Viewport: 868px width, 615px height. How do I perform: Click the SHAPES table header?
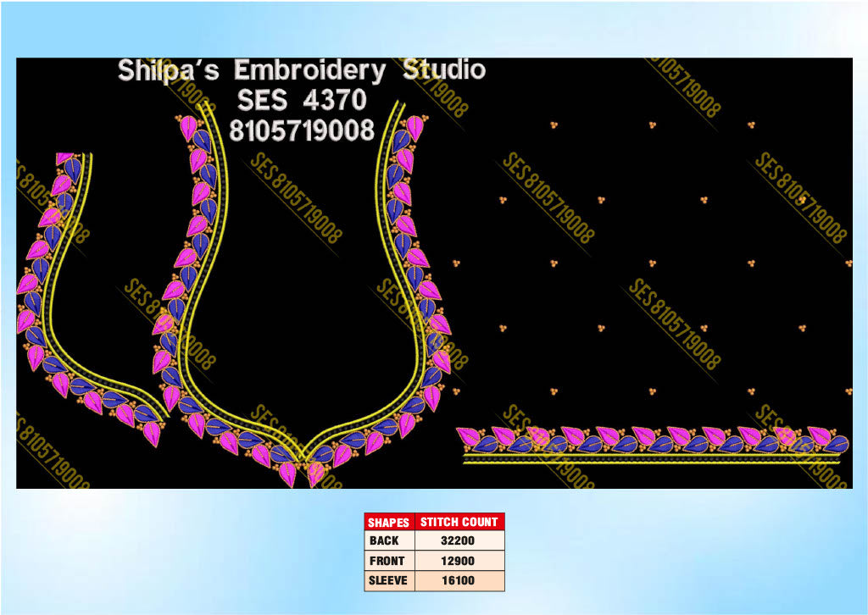(x=389, y=522)
